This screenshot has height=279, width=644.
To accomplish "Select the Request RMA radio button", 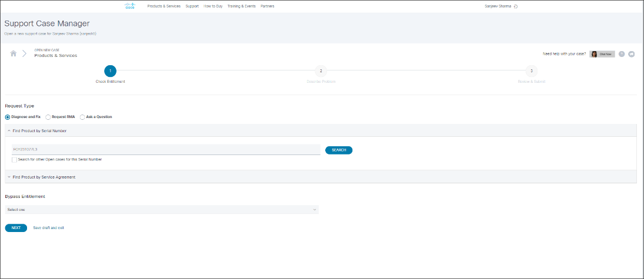I will tap(48, 117).
